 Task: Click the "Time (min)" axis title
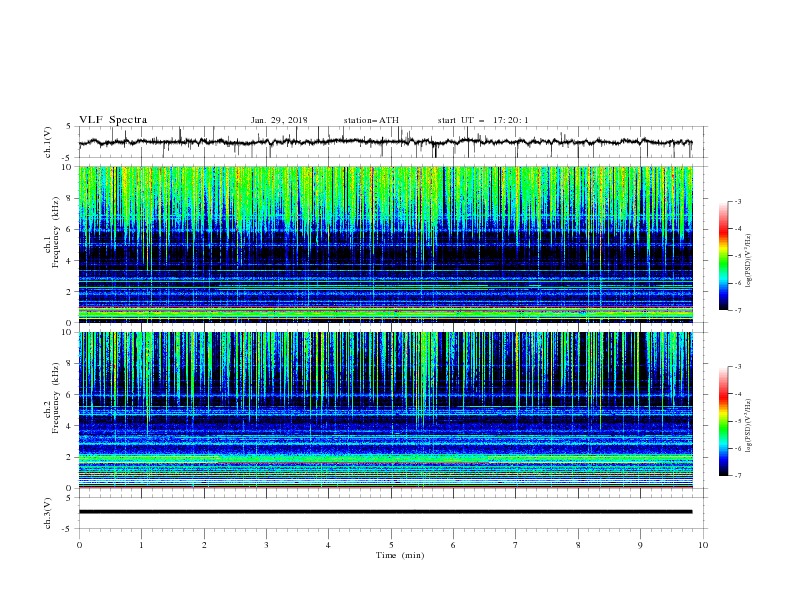pyautogui.click(x=400, y=555)
